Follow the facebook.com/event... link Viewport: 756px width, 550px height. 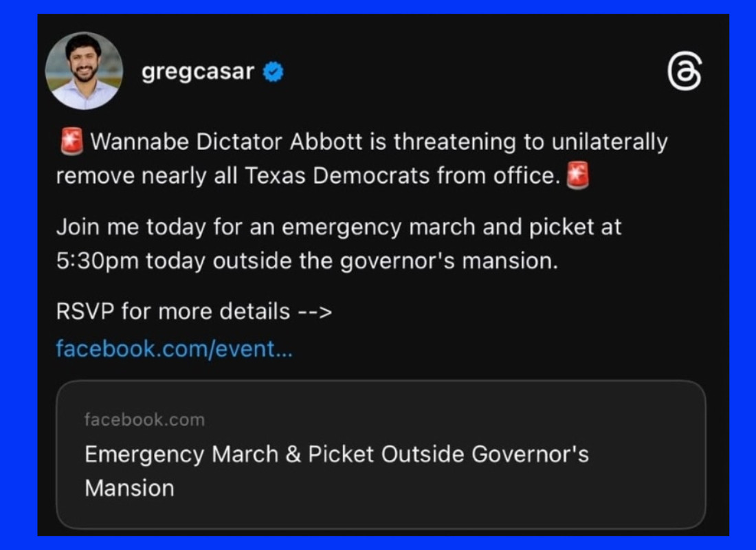point(174,349)
